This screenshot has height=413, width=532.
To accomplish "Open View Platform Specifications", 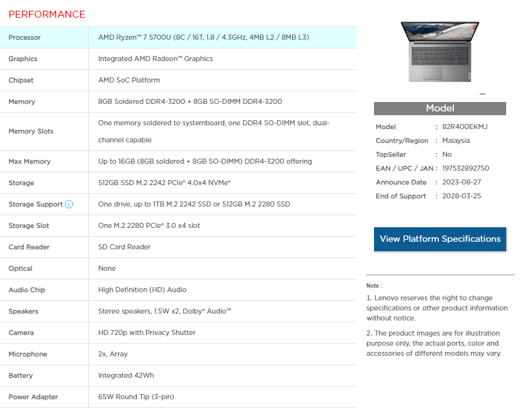I will point(440,239).
